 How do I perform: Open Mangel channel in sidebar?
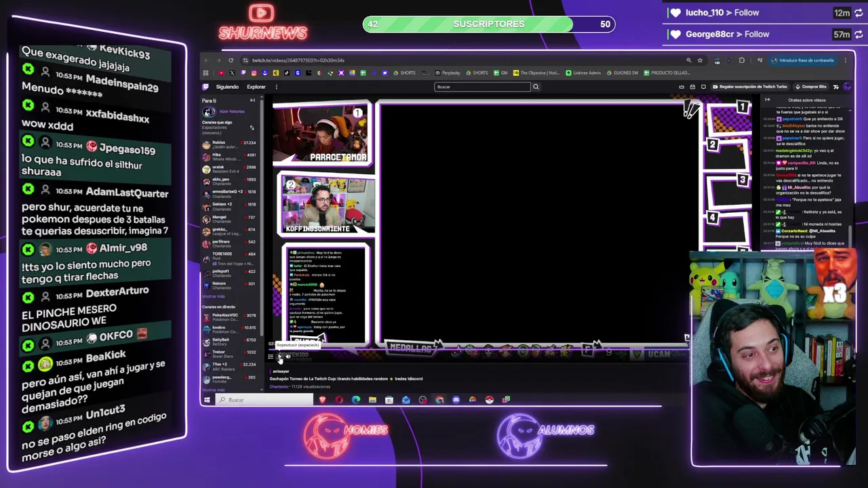(231, 218)
